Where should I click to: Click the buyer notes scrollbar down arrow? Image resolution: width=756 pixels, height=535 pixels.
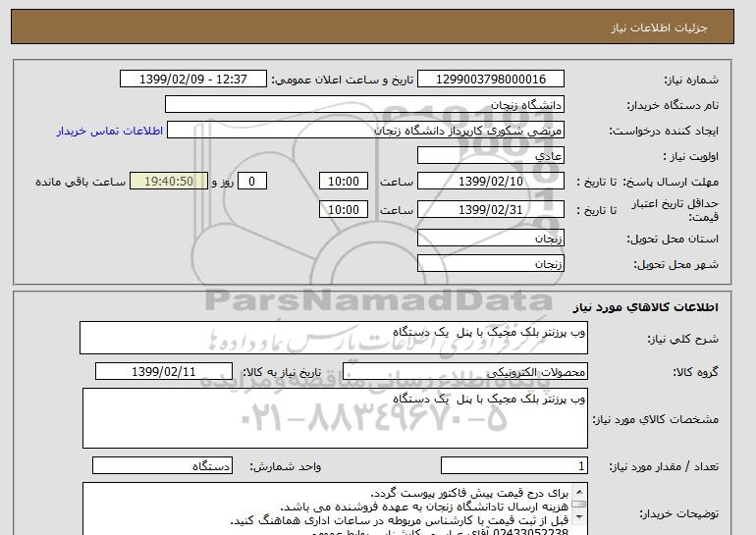pyautogui.click(x=579, y=517)
